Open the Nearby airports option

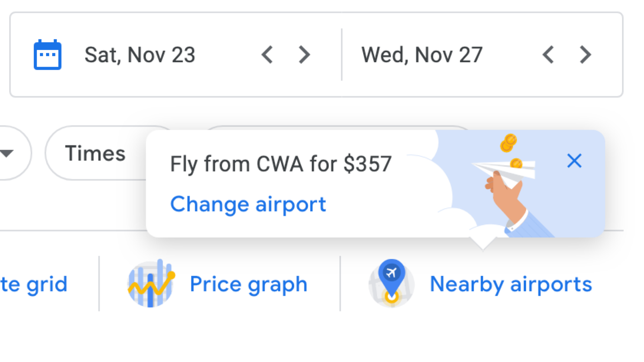(x=511, y=284)
